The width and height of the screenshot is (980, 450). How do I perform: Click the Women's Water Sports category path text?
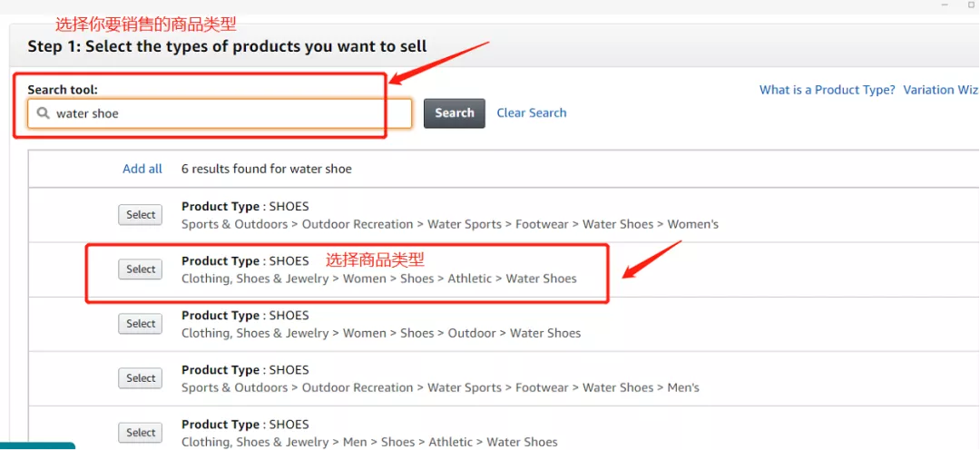tap(449, 224)
